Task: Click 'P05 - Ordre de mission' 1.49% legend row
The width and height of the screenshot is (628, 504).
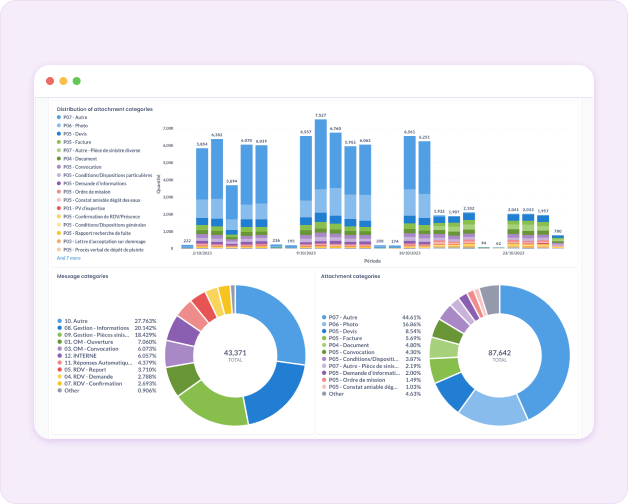Action: click(x=371, y=380)
